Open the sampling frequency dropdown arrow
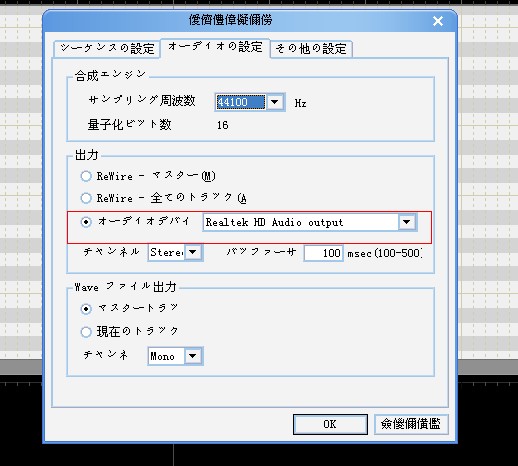The height and width of the screenshot is (466, 518). 275,102
